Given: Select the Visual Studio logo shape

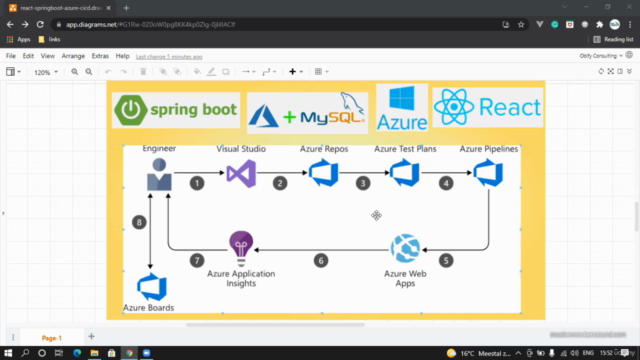Looking at the screenshot, I should tap(241, 174).
